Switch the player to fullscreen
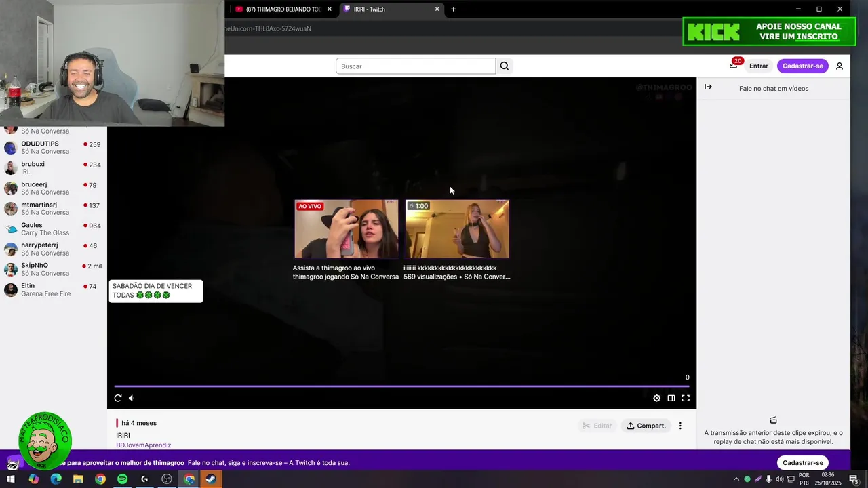The image size is (868, 488). pyautogui.click(x=686, y=398)
